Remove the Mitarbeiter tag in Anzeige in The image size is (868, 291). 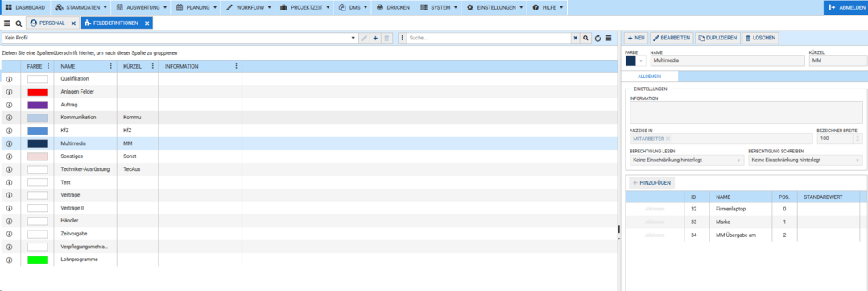tap(668, 139)
